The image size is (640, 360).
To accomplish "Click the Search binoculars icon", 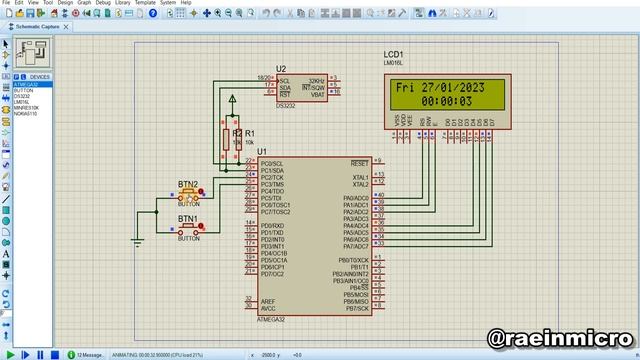I will (432, 13).
